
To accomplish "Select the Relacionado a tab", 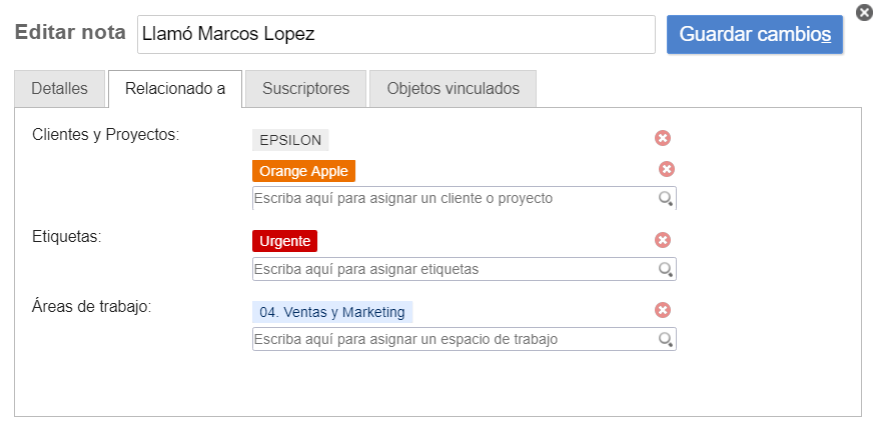I will point(175,89).
